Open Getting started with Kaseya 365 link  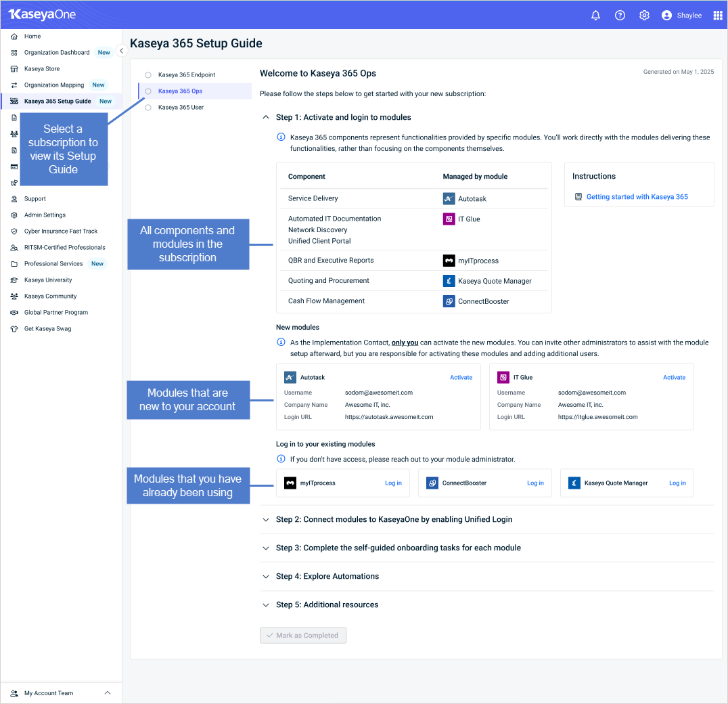click(637, 197)
